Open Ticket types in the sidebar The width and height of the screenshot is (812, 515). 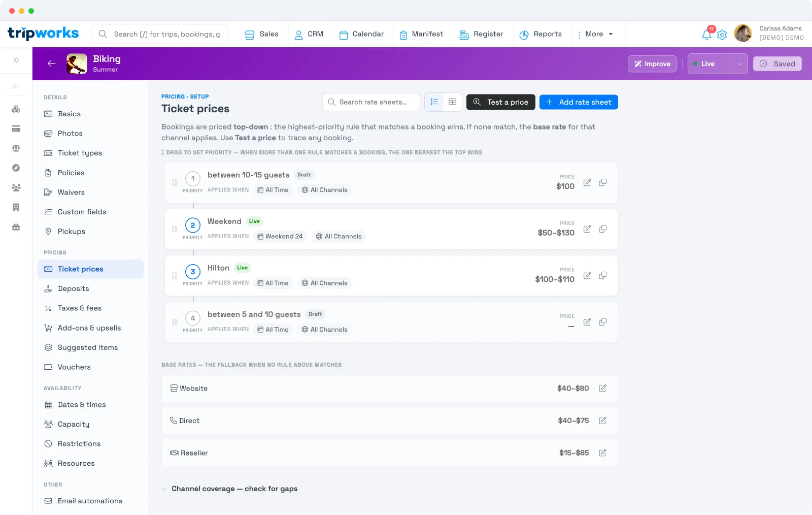click(x=90, y=153)
